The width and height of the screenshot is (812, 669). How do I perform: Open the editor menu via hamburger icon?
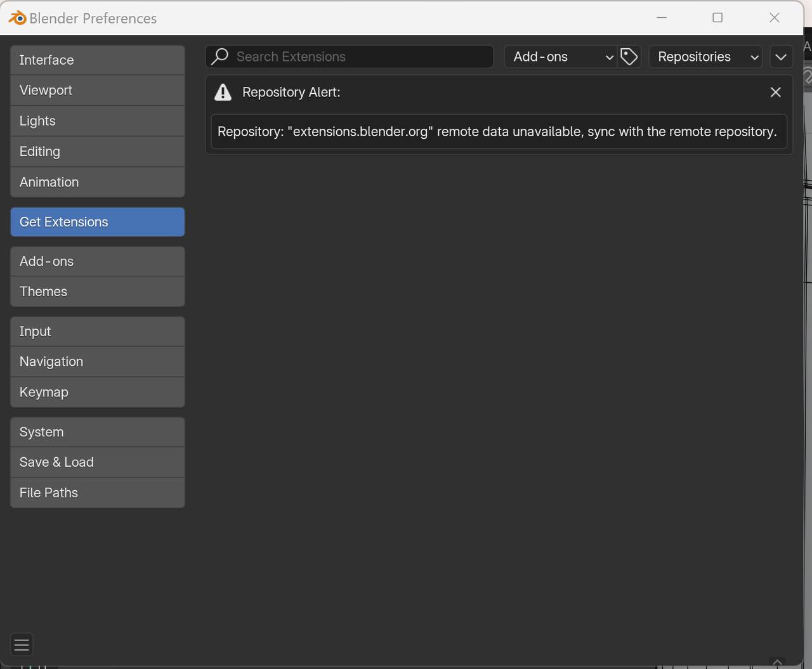[21, 644]
